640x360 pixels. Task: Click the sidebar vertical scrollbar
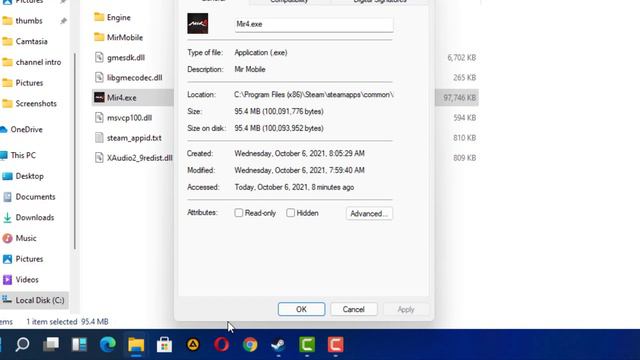(x=75, y=151)
